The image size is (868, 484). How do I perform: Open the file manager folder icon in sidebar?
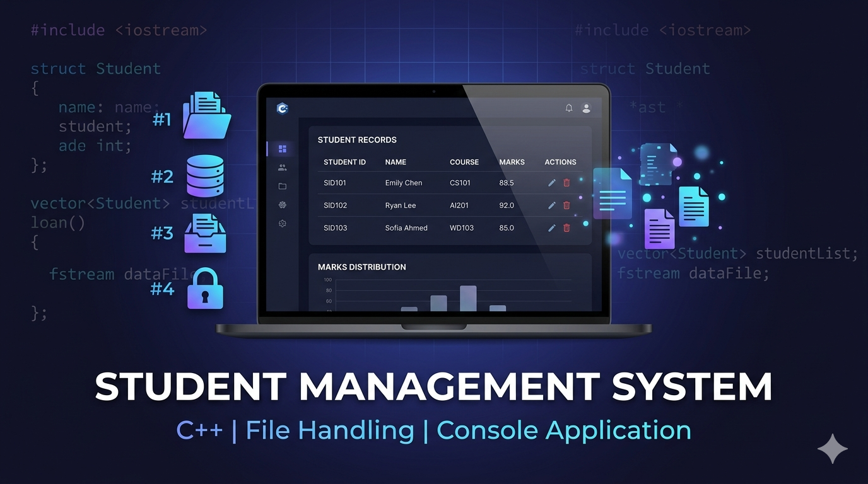coord(282,186)
